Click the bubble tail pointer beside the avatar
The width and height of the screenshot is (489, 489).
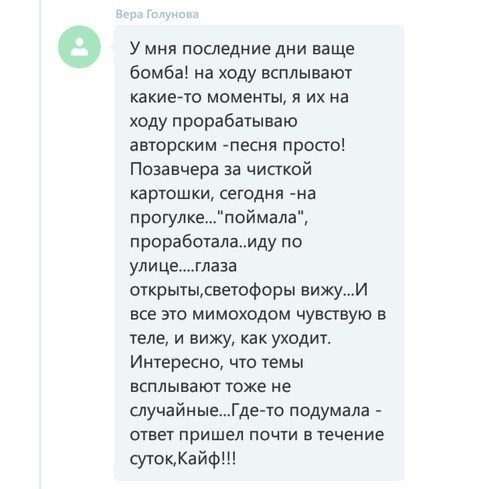(x=113, y=48)
